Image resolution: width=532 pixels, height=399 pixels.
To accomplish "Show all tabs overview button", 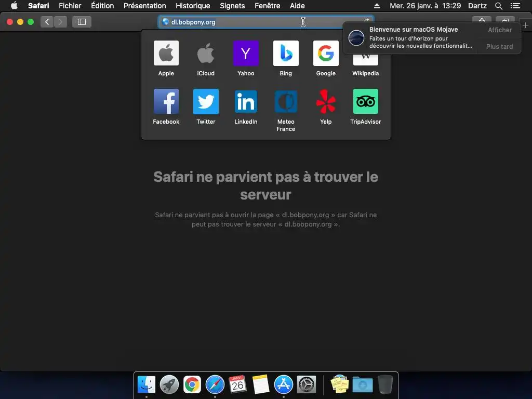I will tap(505, 20).
